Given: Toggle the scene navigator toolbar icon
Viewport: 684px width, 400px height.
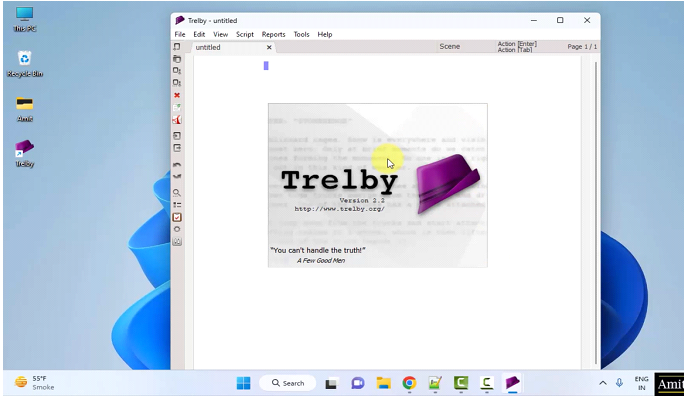Looking at the screenshot, I should (x=177, y=107).
